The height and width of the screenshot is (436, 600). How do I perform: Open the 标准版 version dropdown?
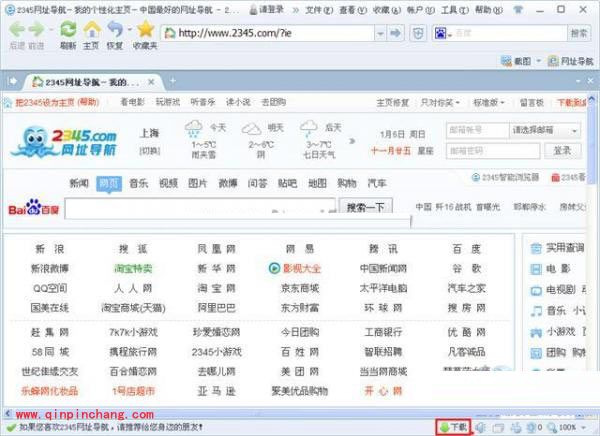point(489,102)
